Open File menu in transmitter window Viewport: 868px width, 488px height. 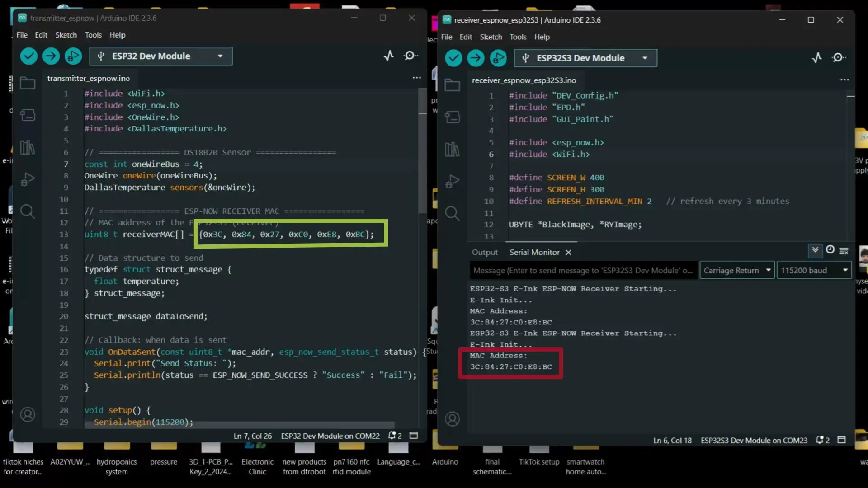[x=22, y=35]
